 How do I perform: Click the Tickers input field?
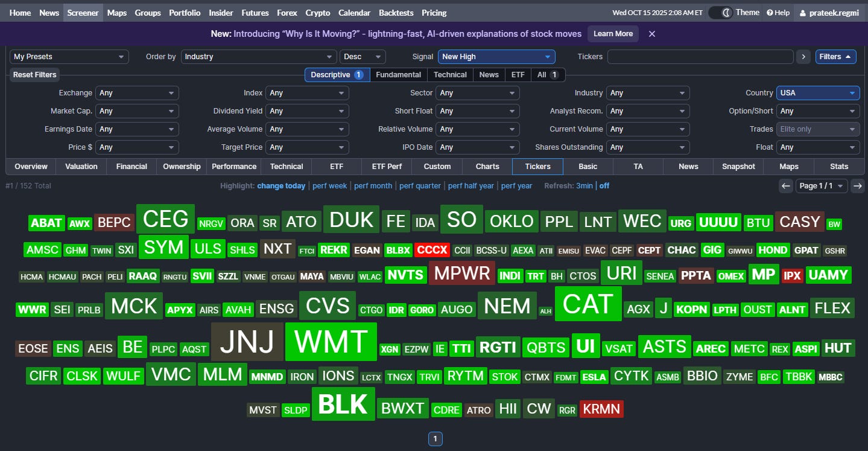[700, 57]
